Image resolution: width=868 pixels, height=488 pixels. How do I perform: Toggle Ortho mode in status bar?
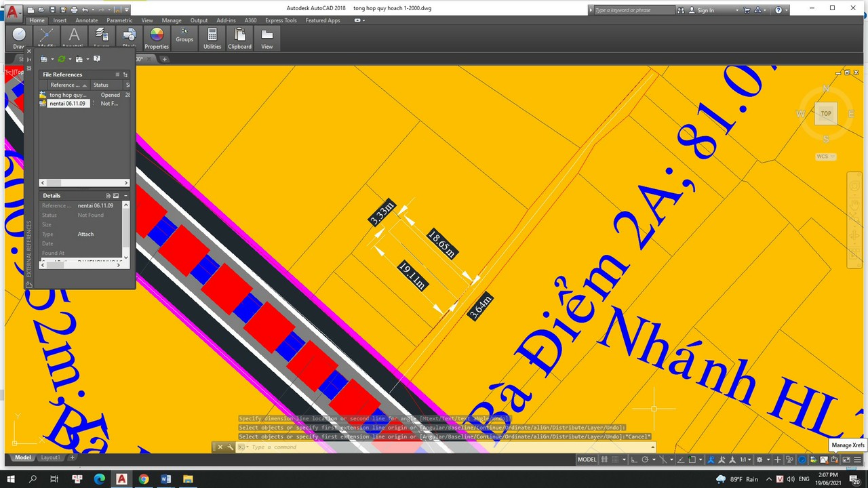click(x=634, y=460)
